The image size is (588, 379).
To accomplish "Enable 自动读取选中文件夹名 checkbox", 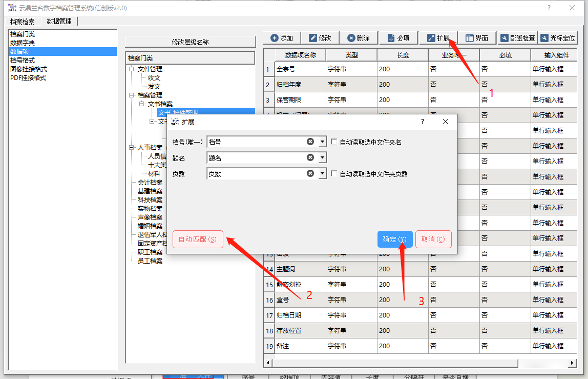I will click(x=334, y=142).
